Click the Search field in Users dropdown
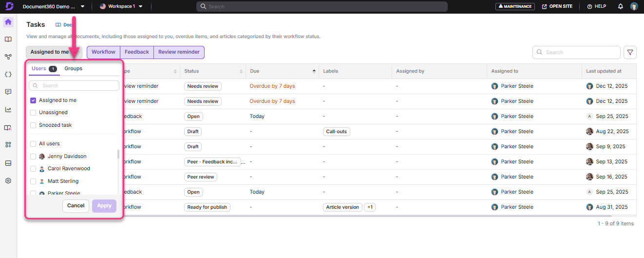Viewport: 644px width, 258px height. point(74,86)
